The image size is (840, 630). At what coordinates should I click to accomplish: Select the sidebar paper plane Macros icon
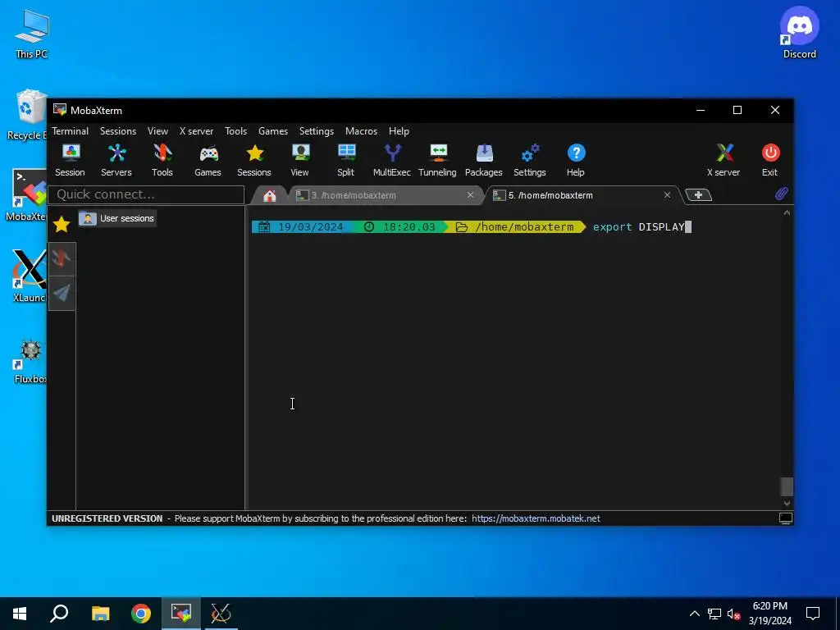pyautogui.click(x=62, y=293)
